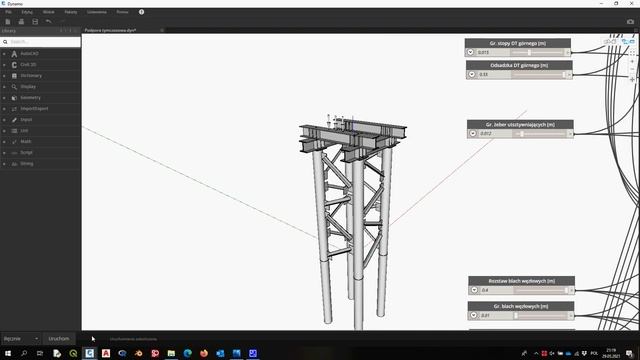The image size is (640, 360).
Task: Click the Display library category icon
Action: click(14, 87)
